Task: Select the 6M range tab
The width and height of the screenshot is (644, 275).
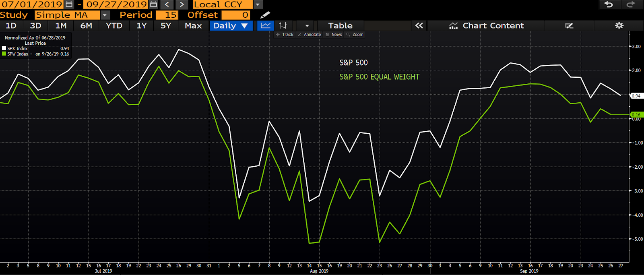Action: coord(86,25)
